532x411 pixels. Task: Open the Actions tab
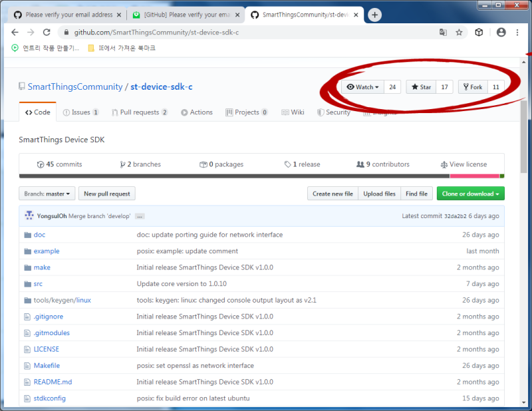(197, 112)
